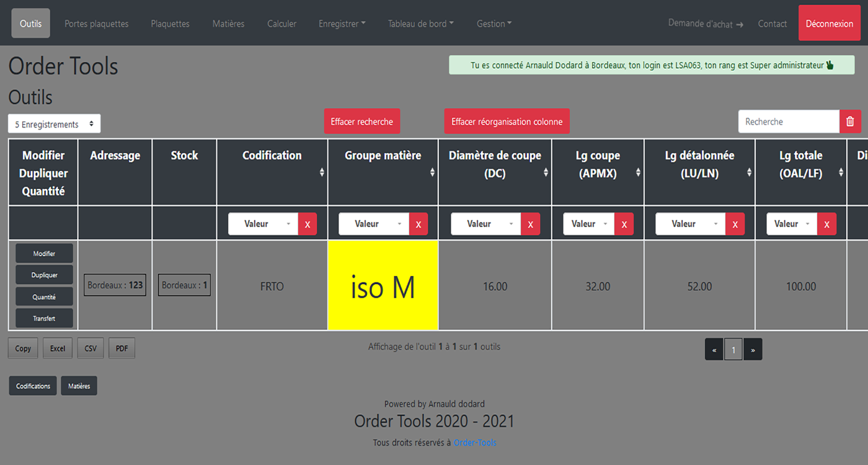Click the Copy export button

[x=23, y=348]
